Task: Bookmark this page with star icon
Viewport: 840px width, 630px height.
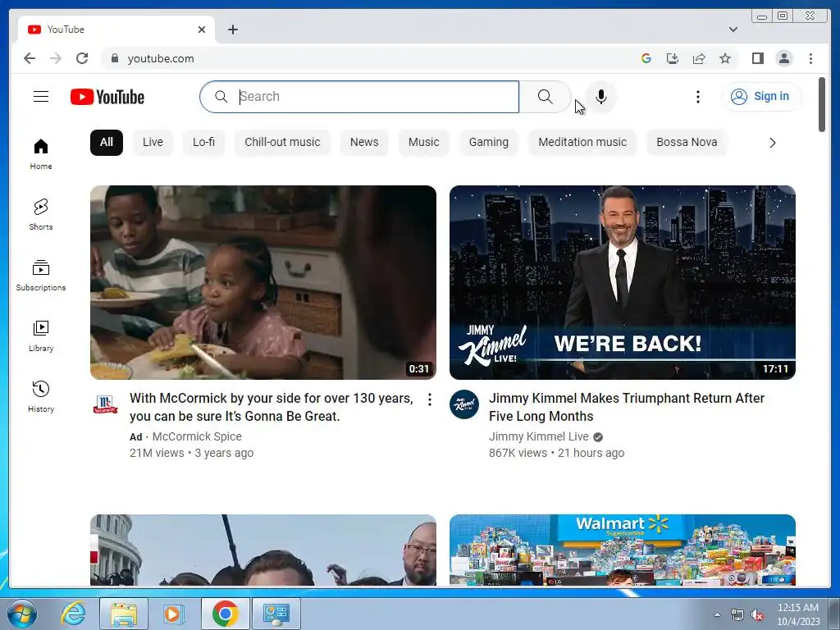Action: [725, 58]
